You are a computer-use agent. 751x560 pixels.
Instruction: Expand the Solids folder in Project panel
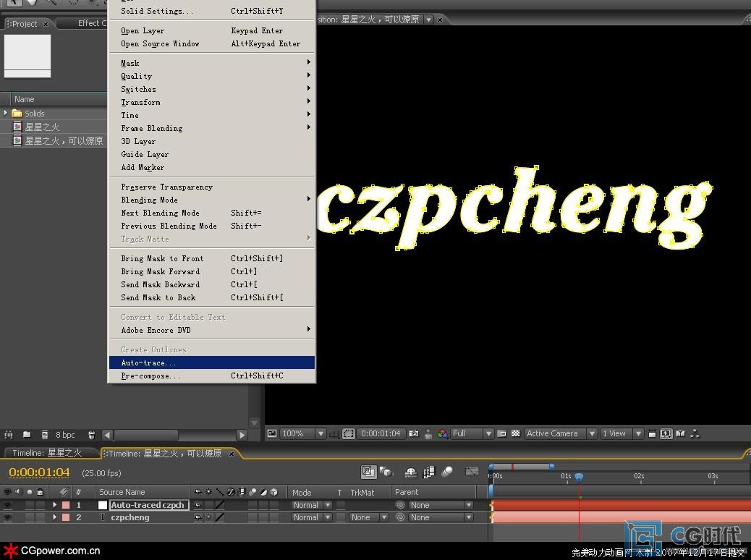coord(6,113)
